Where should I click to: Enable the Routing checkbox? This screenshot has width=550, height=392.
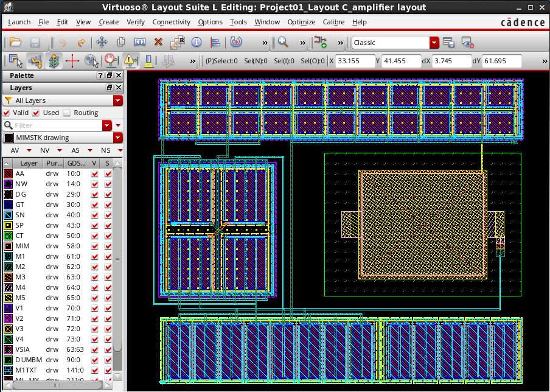pyautogui.click(x=67, y=113)
